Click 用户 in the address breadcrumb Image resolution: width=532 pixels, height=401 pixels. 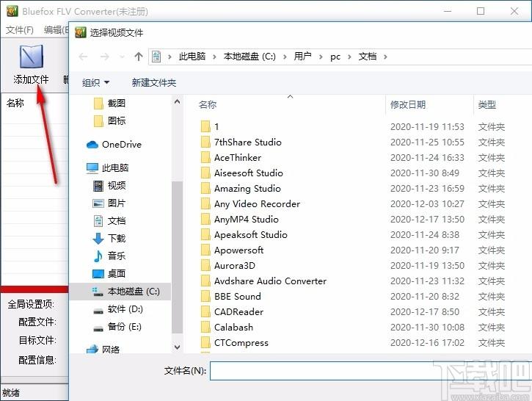tap(302, 57)
